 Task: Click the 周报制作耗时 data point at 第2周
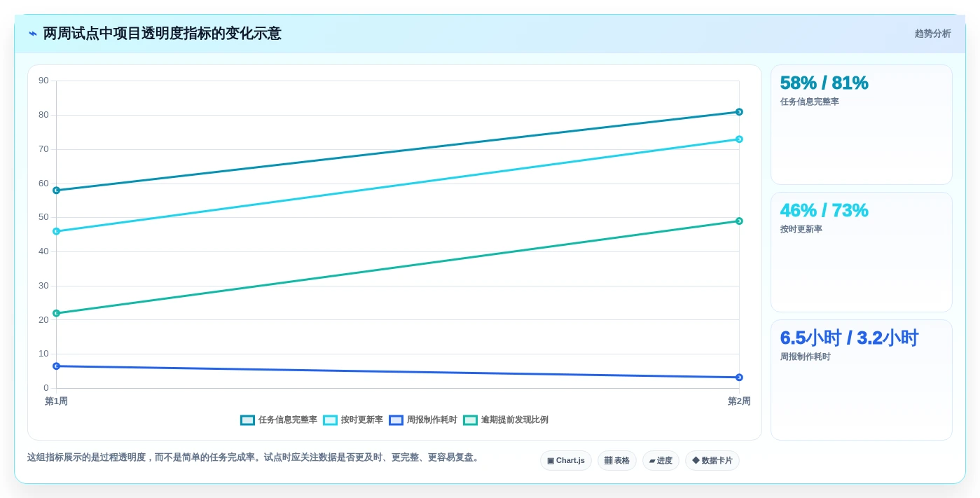pos(739,378)
